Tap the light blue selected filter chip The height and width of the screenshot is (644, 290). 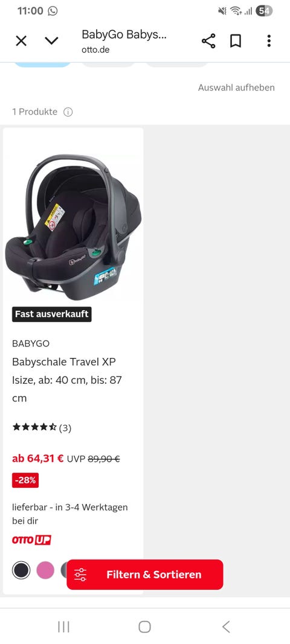43,65
